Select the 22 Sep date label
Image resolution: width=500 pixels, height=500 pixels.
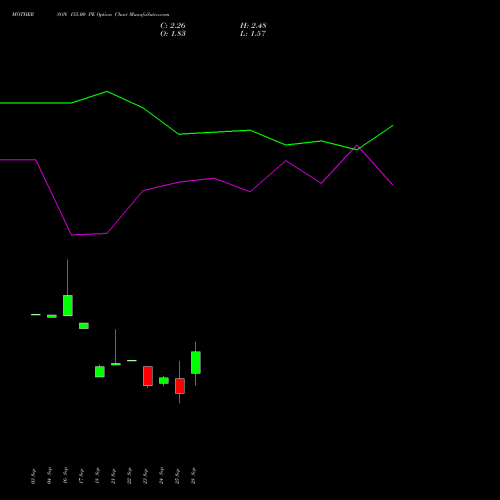click(x=129, y=476)
